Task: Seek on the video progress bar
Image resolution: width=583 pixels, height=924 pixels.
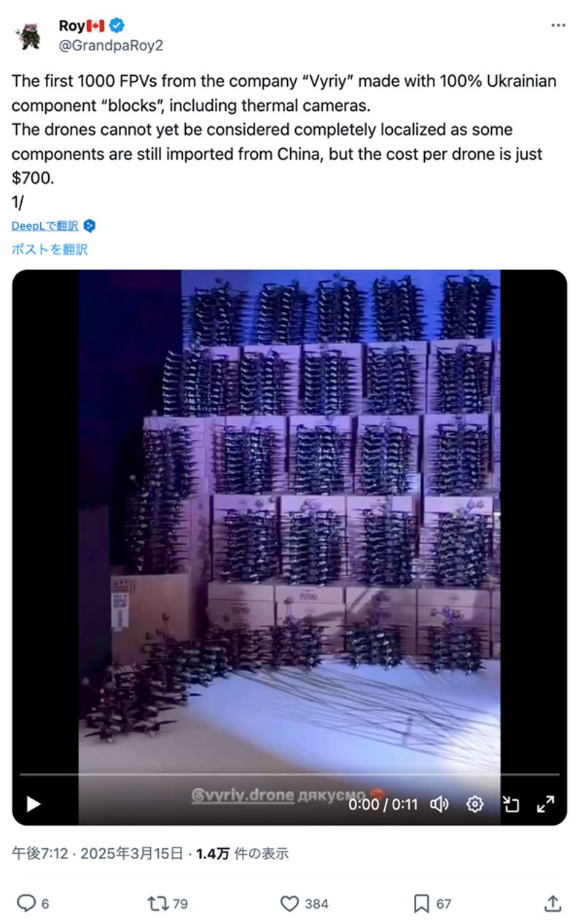Action: (x=289, y=774)
